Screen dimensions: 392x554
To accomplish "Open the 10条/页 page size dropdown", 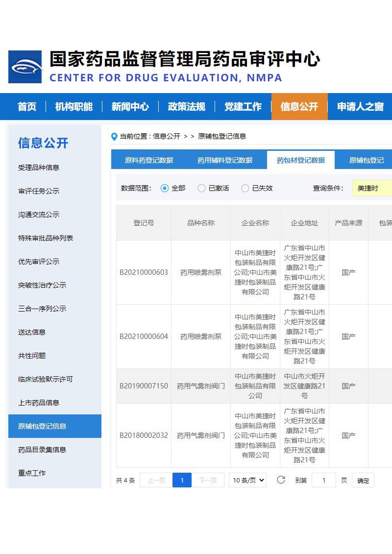I will (x=247, y=480).
